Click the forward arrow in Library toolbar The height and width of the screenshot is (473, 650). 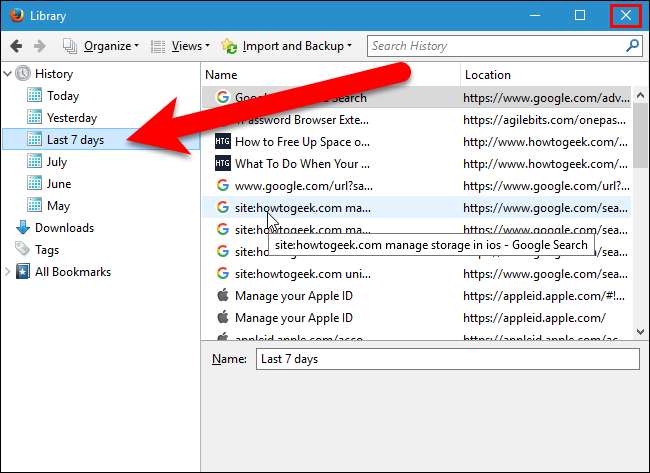tap(40, 46)
